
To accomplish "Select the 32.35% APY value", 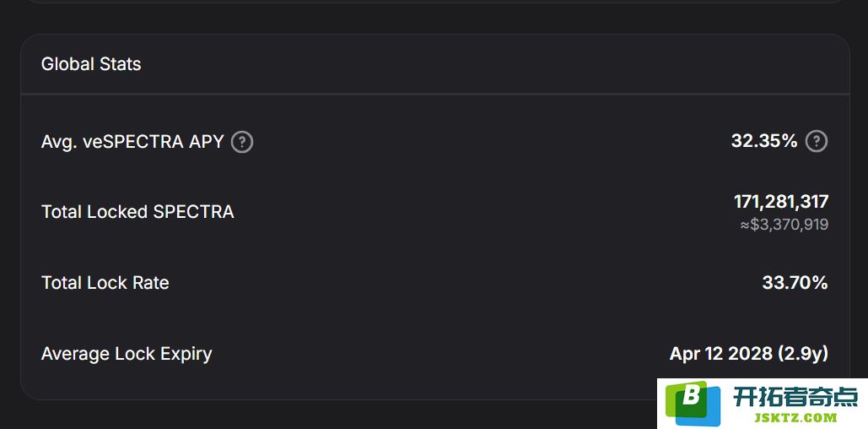I will point(764,141).
